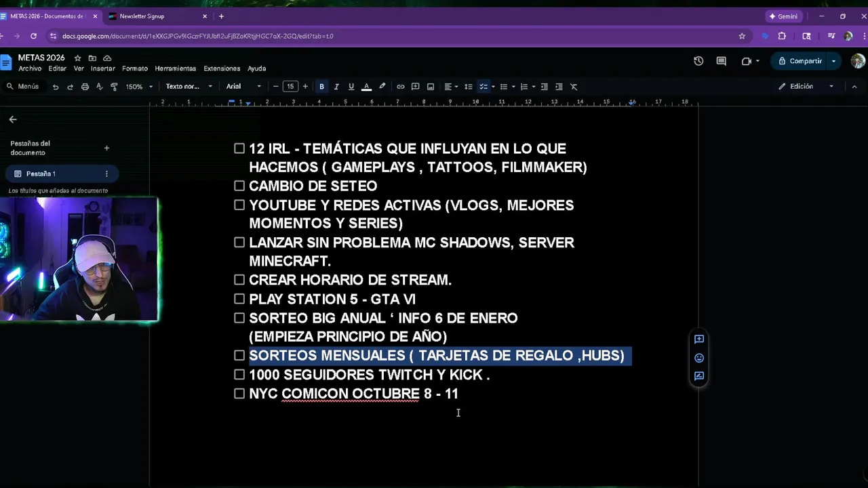This screenshot has height=488, width=868.
Task: Open the Archivo menu
Action: click(31, 68)
